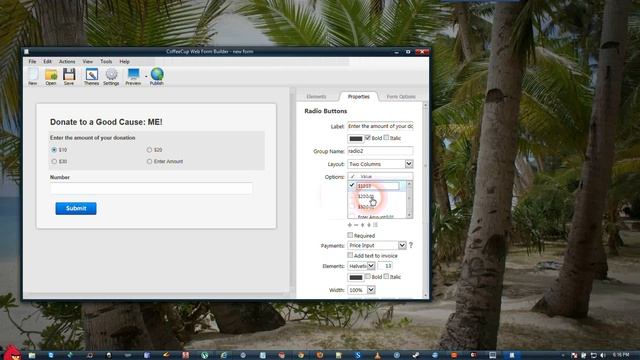This screenshot has height=360, width=640.
Task: Open the Angry Birds start orb
Action: 12,353
